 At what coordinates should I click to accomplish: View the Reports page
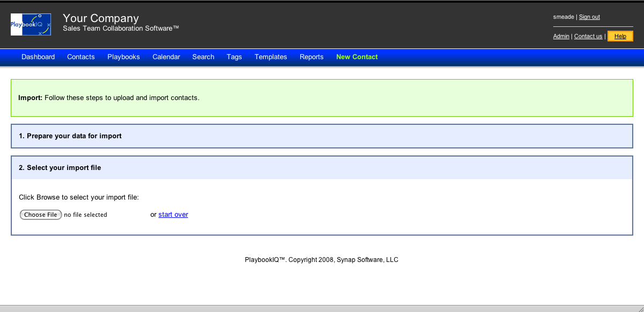coord(312,57)
